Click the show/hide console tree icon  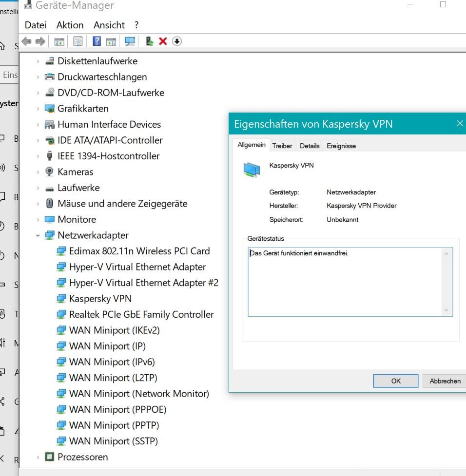click(x=59, y=41)
